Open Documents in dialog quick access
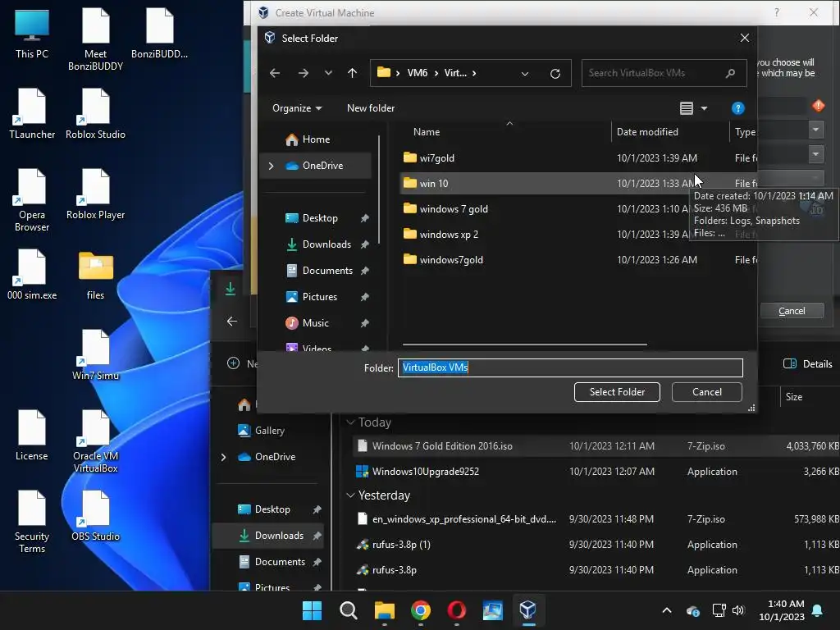The height and width of the screenshot is (630, 840). tap(327, 271)
